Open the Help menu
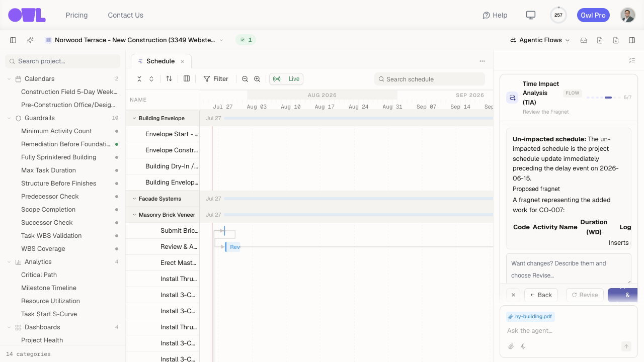The height and width of the screenshot is (362, 644). [495, 15]
